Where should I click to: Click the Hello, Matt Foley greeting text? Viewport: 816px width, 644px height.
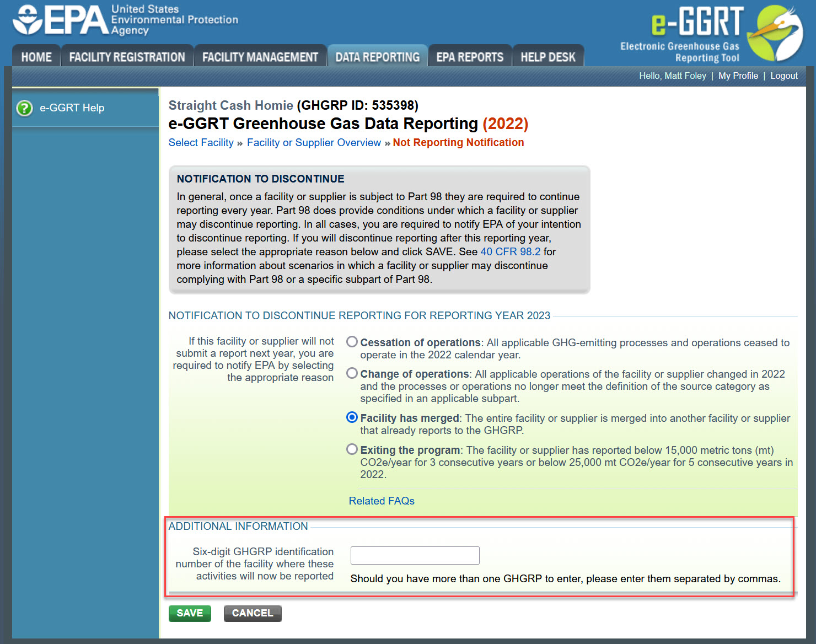pyautogui.click(x=673, y=76)
